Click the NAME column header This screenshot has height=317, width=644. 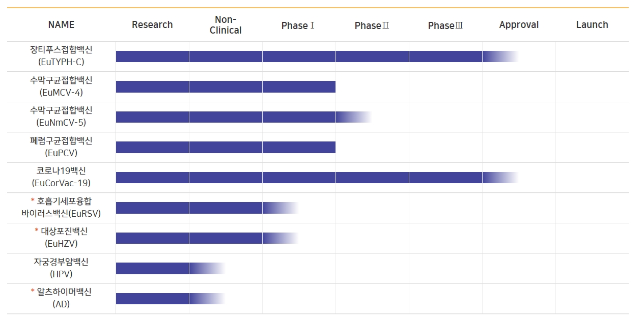(61, 24)
